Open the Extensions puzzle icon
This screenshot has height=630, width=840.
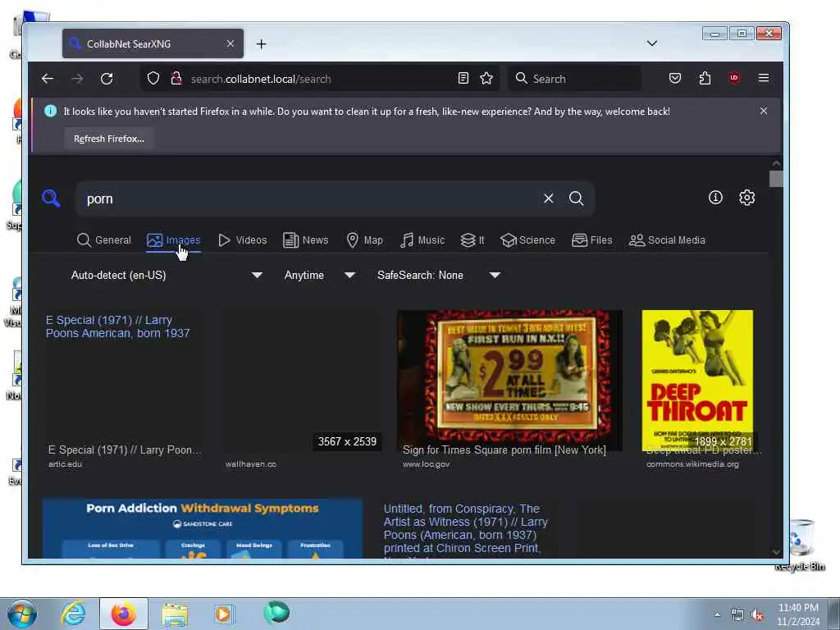point(705,78)
